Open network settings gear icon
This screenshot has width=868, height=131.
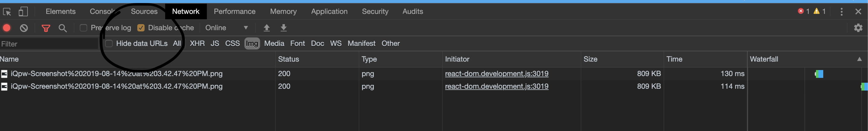click(x=858, y=28)
